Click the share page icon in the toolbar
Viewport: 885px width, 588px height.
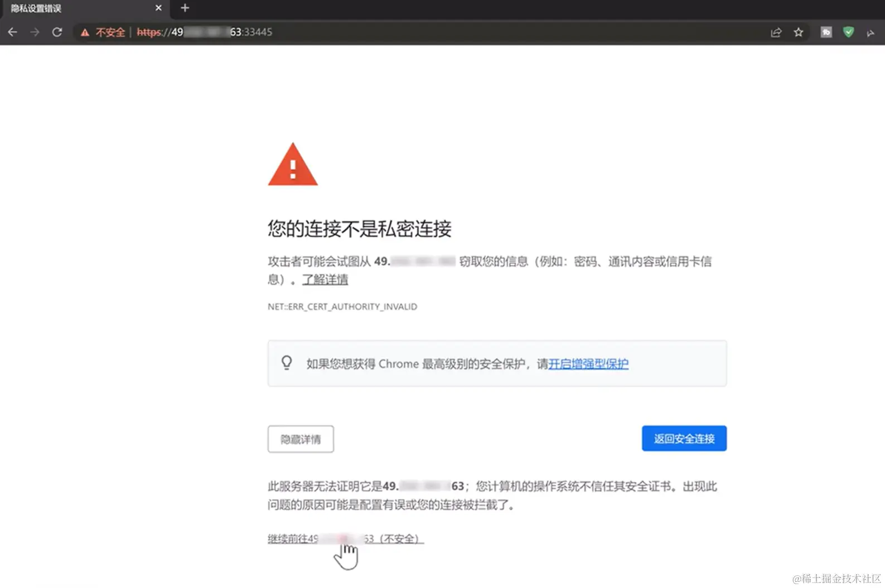point(776,32)
